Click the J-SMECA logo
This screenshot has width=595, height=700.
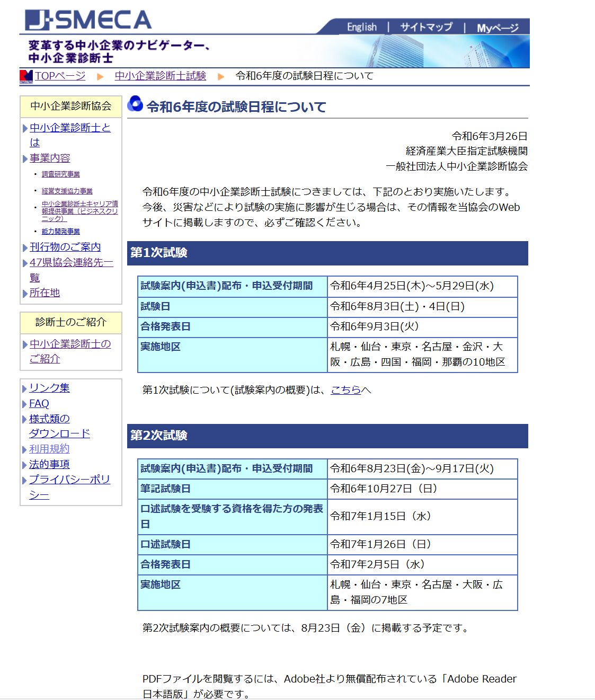[88, 20]
